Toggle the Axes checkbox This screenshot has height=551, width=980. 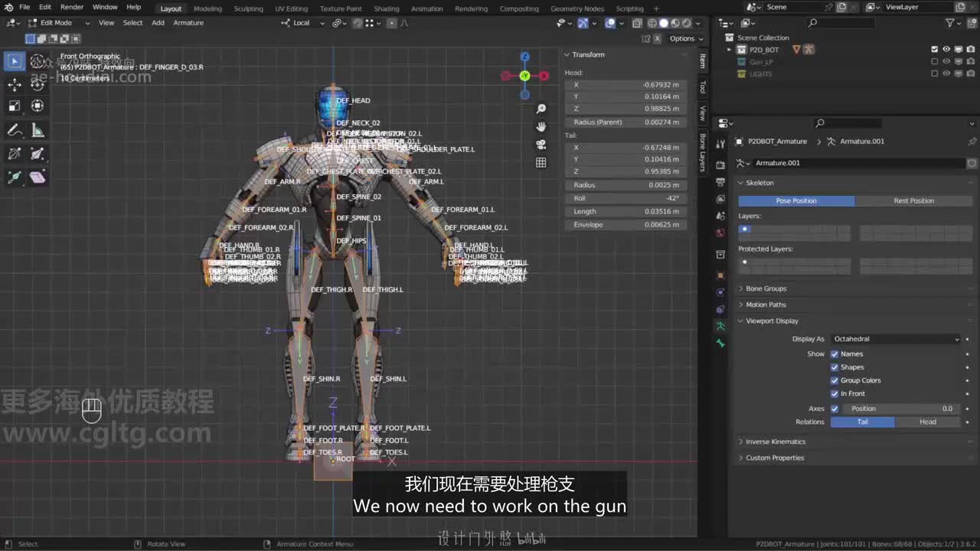pyautogui.click(x=835, y=409)
